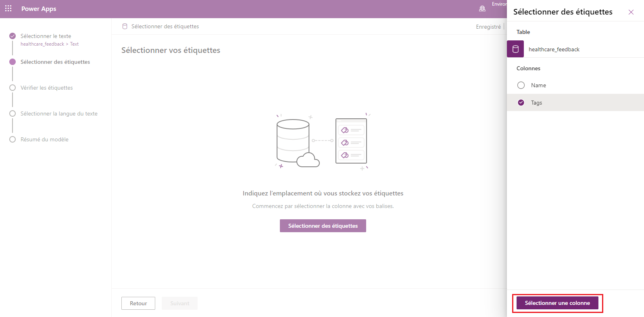Click the Commencez par sélectionner la colonne hint
The height and width of the screenshot is (317, 644).
tap(323, 206)
